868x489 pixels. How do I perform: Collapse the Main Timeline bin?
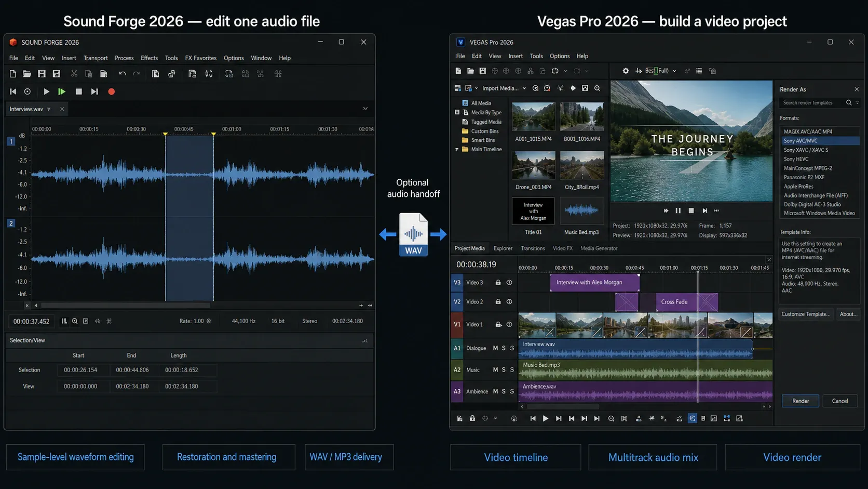pyautogui.click(x=457, y=150)
